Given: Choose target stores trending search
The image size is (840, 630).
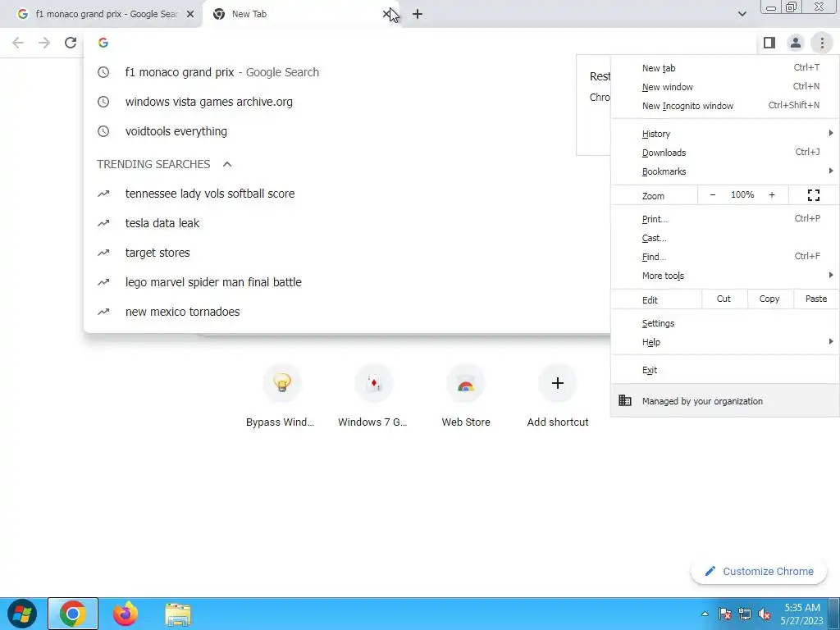Looking at the screenshot, I should click(347, 253).
